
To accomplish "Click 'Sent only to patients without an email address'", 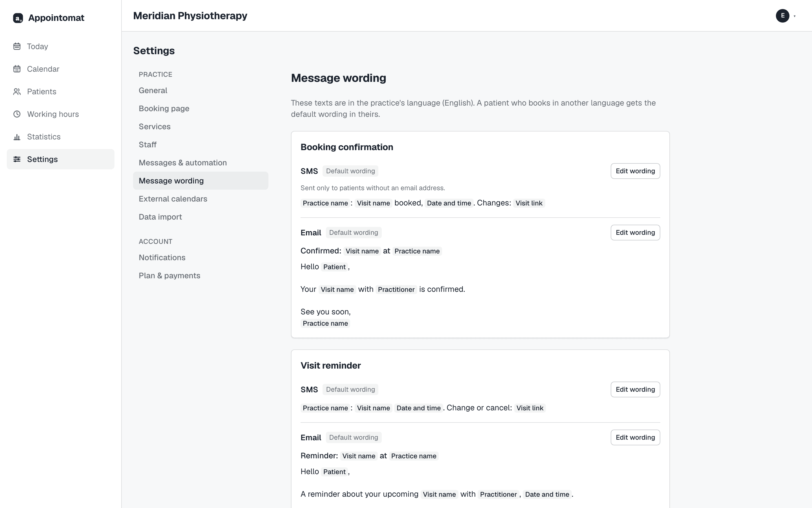I will (x=372, y=188).
